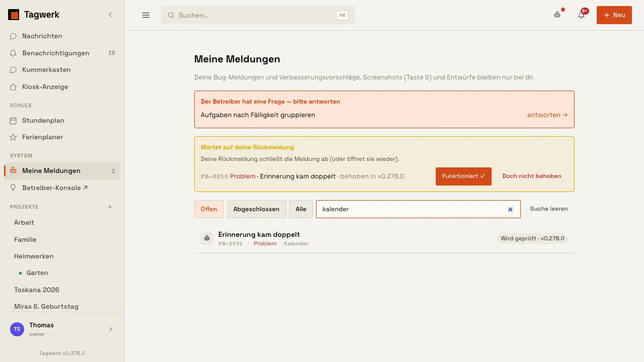Confirm with Funktioniert button
The height and width of the screenshot is (362, 644).
tap(463, 176)
